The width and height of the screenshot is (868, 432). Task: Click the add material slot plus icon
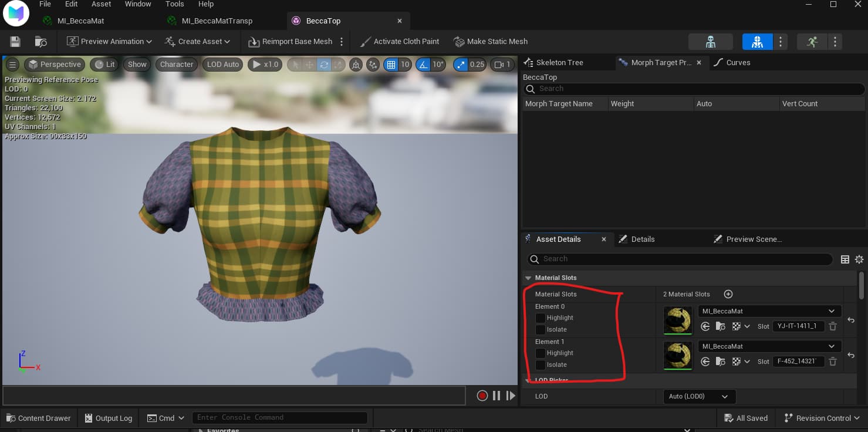[728, 294]
